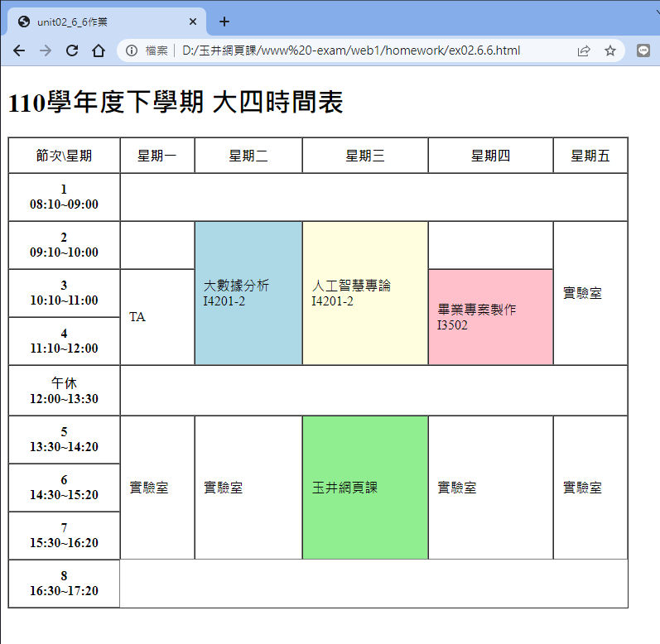Click the 午休 12:00~13:30 row header

pos(64,391)
